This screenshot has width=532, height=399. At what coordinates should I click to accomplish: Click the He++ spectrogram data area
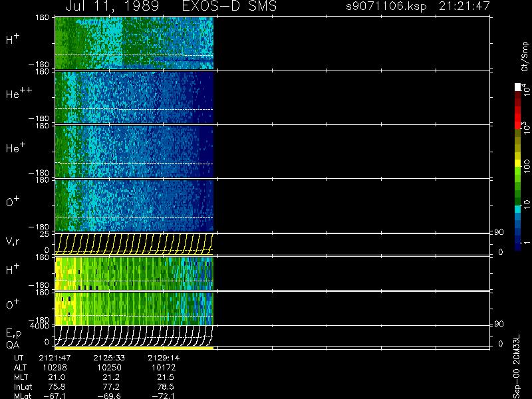pos(134,97)
